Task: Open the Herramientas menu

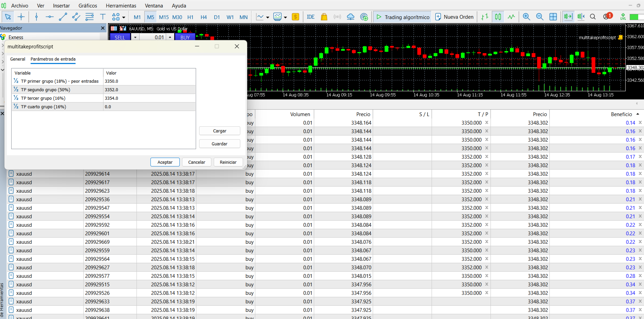Action: (x=121, y=5)
